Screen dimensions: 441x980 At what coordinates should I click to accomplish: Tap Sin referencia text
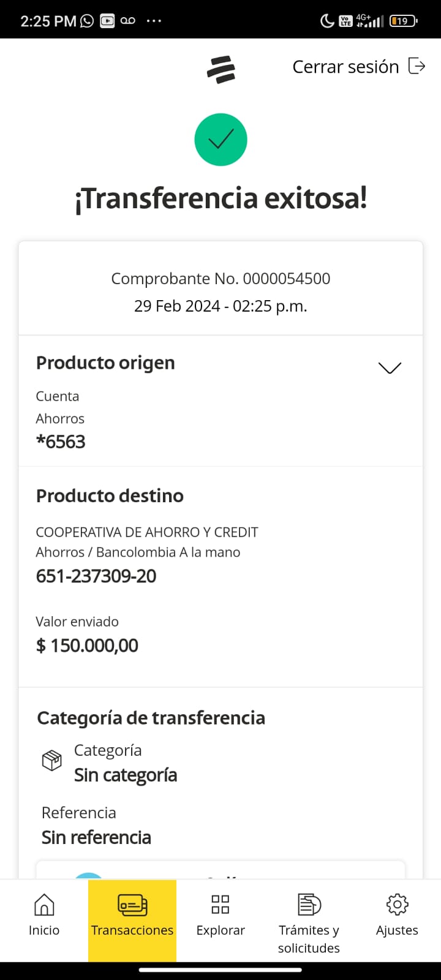[x=96, y=837]
